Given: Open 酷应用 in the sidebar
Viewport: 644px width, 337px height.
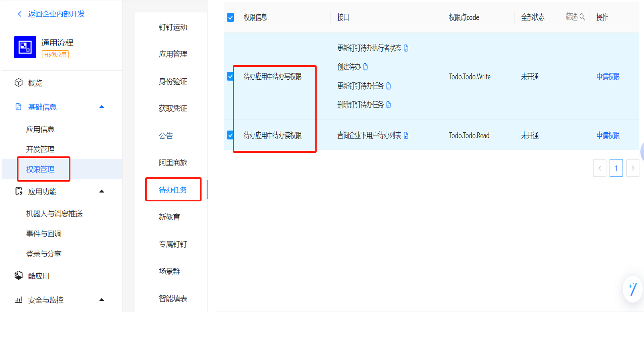Looking at the screenshot, I should point(39,276).
